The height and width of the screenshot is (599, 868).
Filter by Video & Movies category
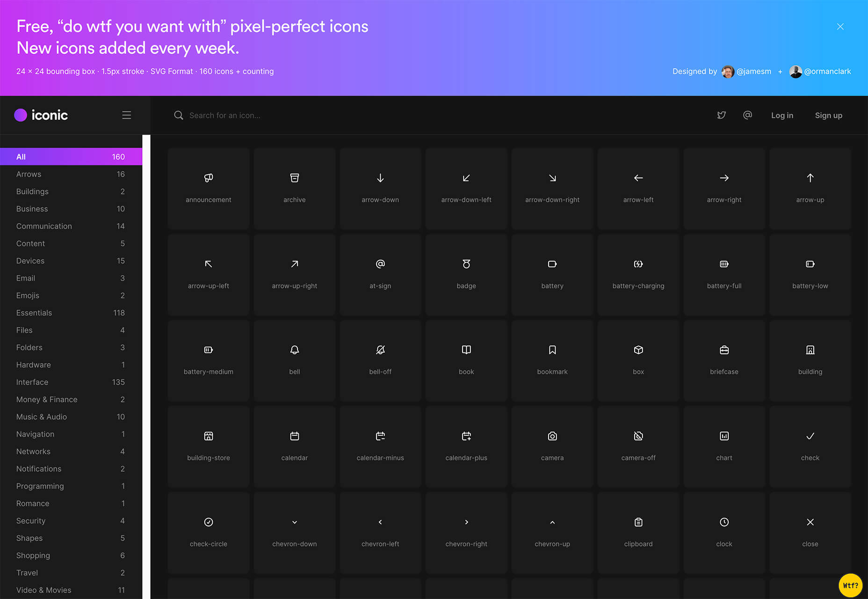[71, 590]
